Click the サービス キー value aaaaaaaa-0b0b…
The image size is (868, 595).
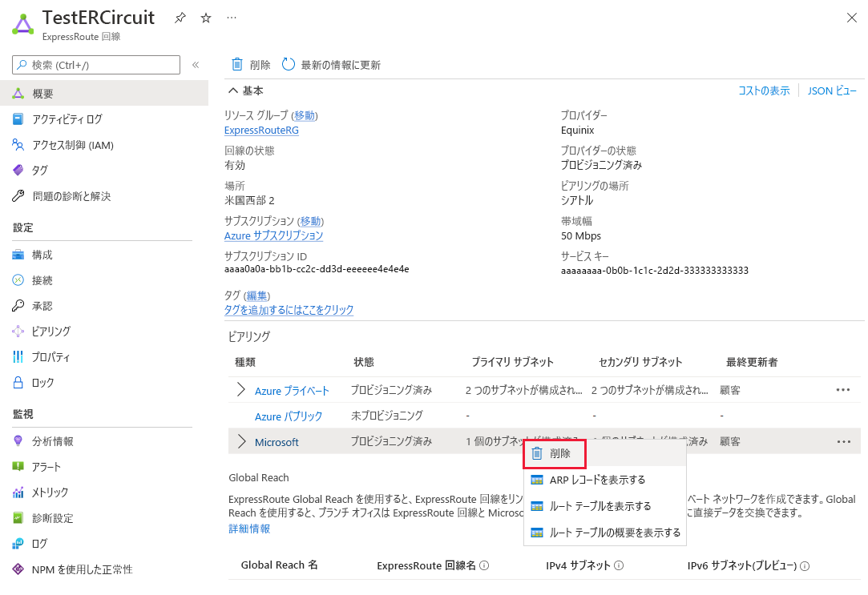tap(654, 271)
